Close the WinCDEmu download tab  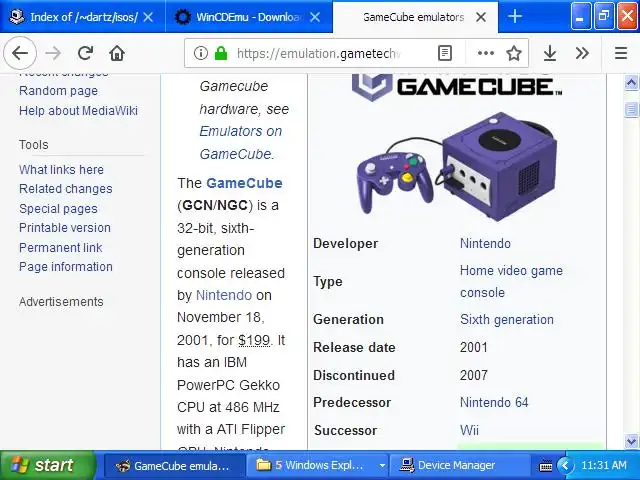315,17
